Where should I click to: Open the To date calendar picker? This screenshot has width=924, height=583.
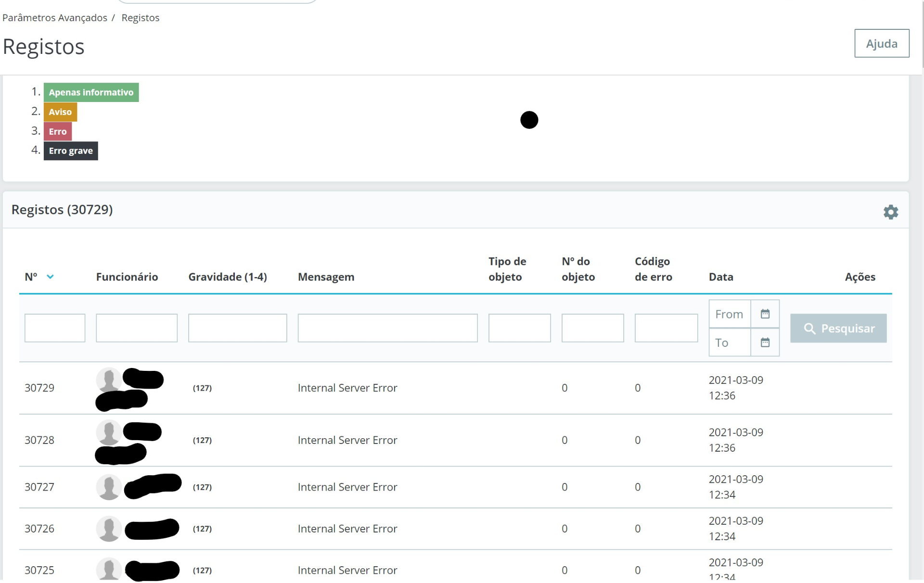[765, 342]
